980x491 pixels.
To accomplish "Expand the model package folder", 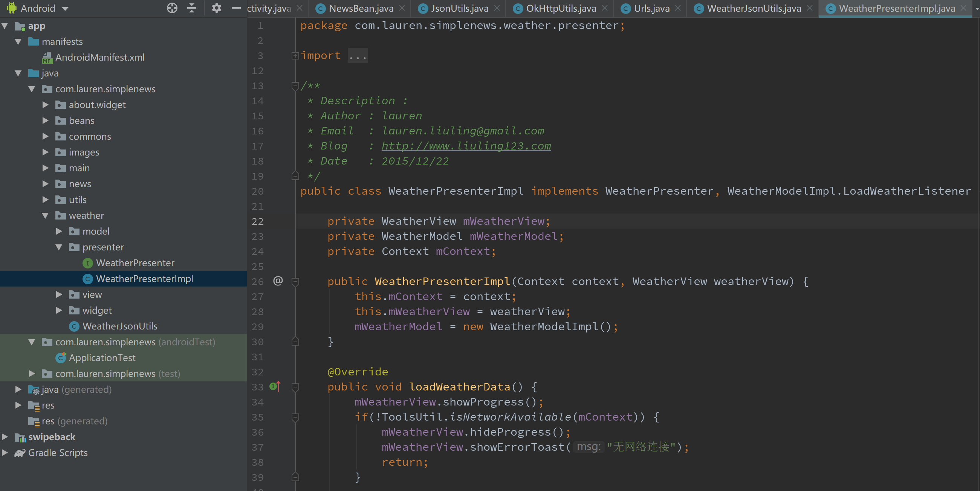I will 59,231.
